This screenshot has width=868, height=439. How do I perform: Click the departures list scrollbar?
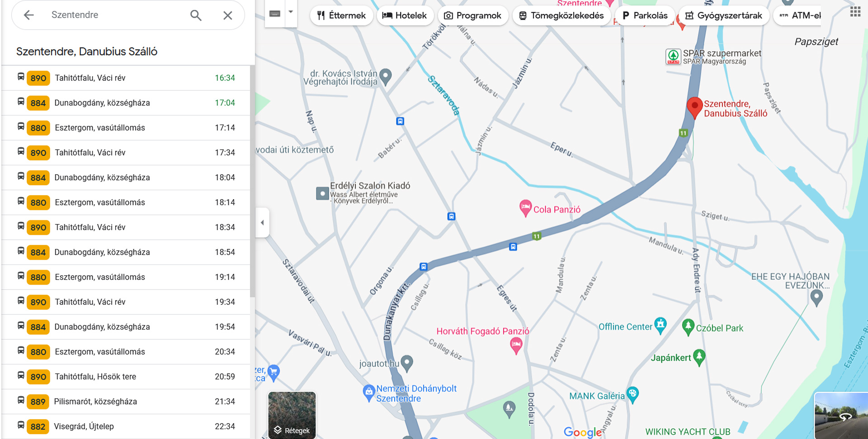pyautogui.click(x=252, y=181)
